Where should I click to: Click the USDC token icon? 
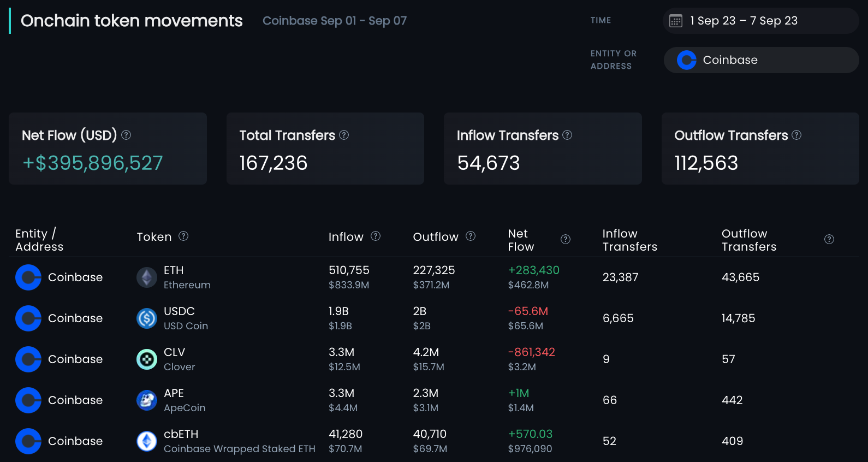pyautogui.click(x=147, y=318)
